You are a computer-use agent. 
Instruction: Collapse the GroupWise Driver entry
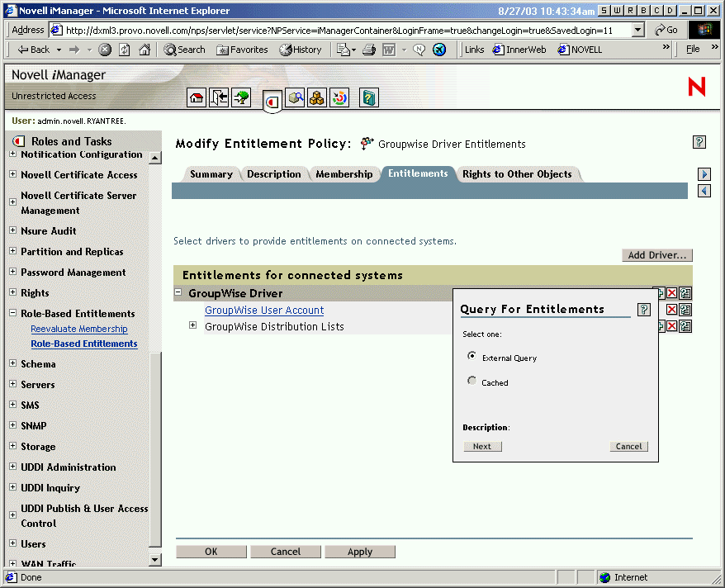tap(178, 292)
